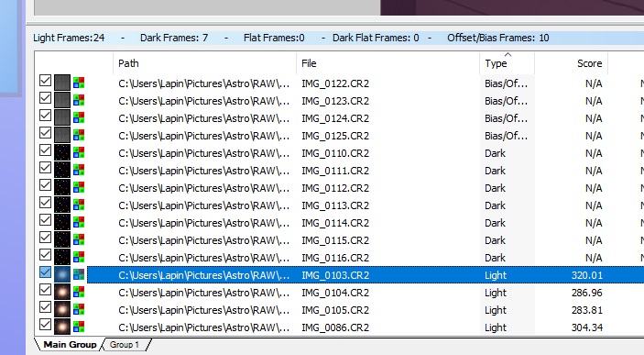Click the path cell of IMG_0115.CR2
Image resolution: width=644 pixels, height=355 pixels.
coord(203,240)
